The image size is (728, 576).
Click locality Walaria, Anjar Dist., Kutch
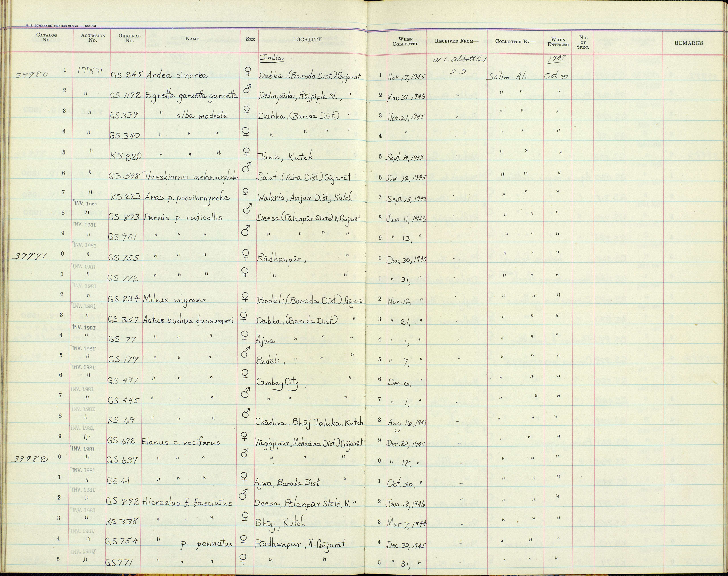point(305,198)
